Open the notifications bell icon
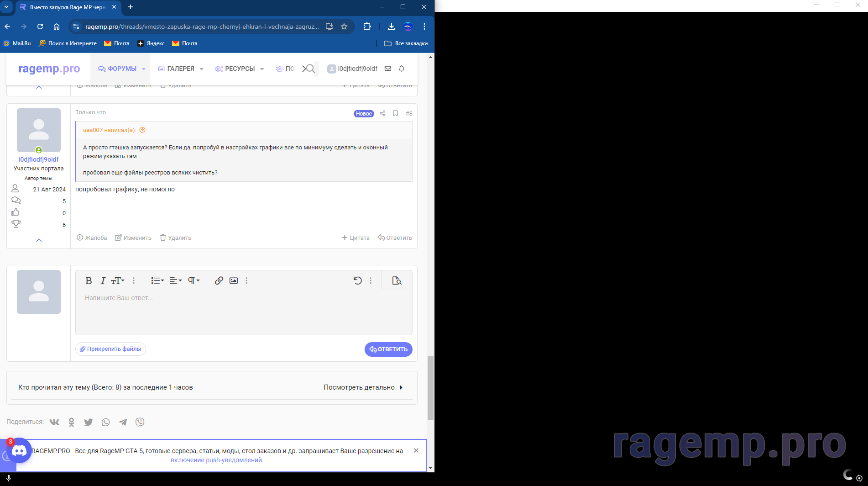The width and height of the screenshot is (868, 486). pos(402,69)
